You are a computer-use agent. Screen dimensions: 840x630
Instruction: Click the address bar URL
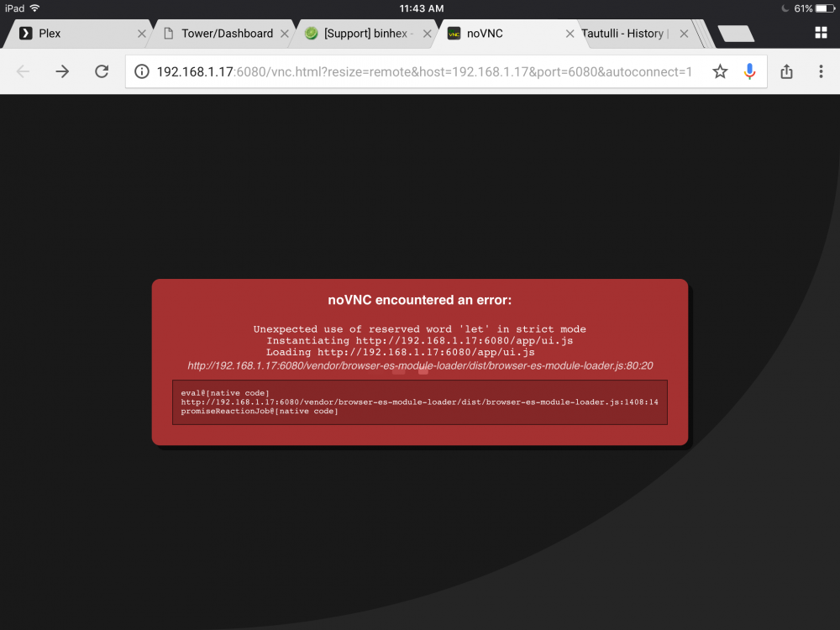click(424, 71)
